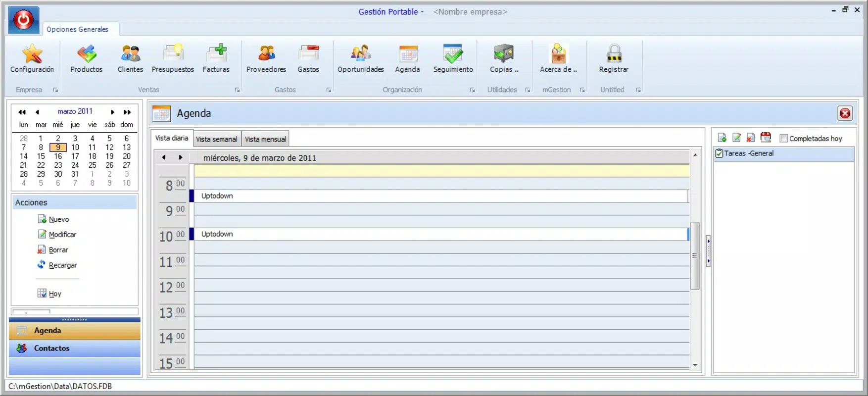Select Contactos in the navigation pane

pyautogui.click(x=75, y=348)
